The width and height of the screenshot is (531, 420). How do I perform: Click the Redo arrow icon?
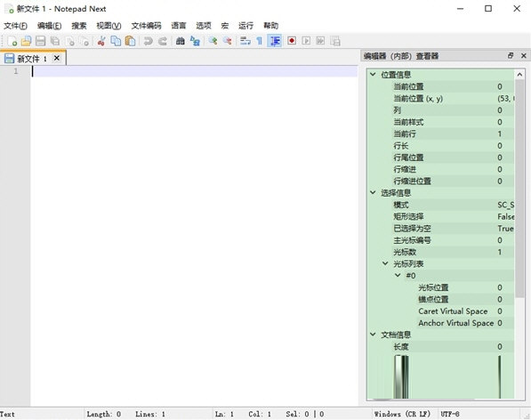click(163, 41)
